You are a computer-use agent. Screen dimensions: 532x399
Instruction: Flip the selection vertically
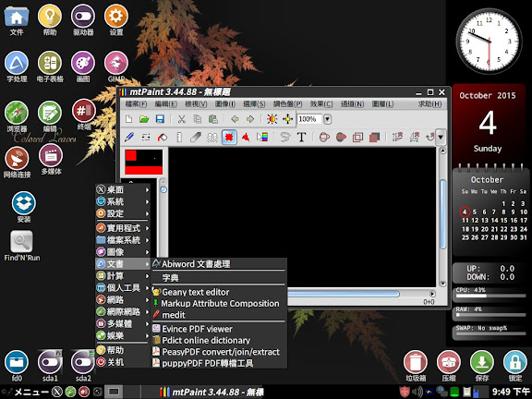coord(397,137)
